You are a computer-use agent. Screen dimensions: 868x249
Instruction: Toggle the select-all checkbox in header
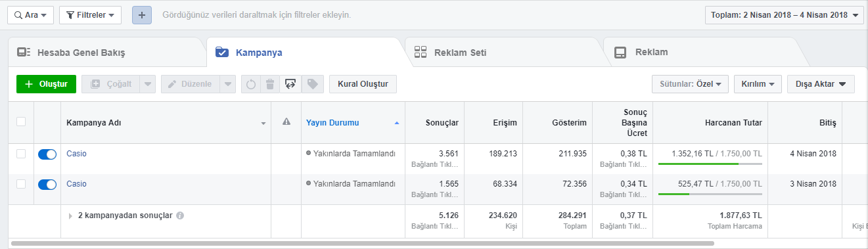click(21, 122)
